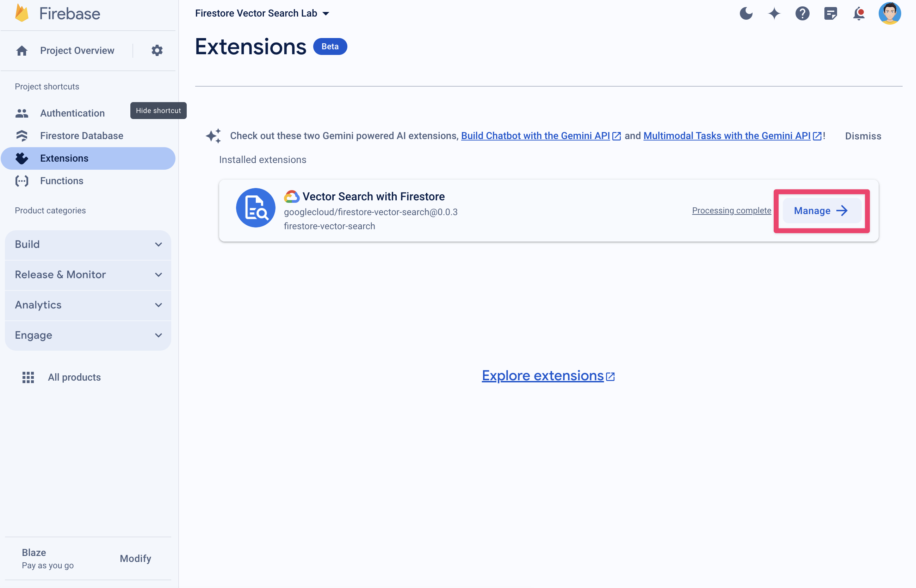Dismiss the Gemini extensions banner

click(863, 136)
